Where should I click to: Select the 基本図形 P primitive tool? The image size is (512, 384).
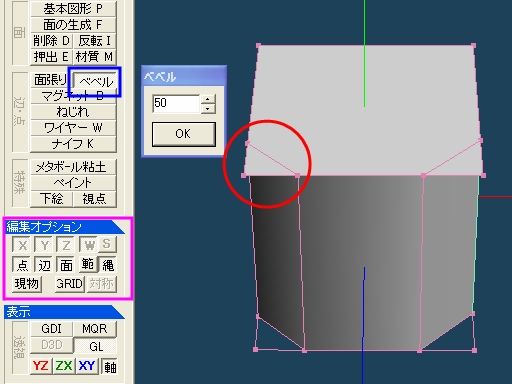(x=73, y=9)
